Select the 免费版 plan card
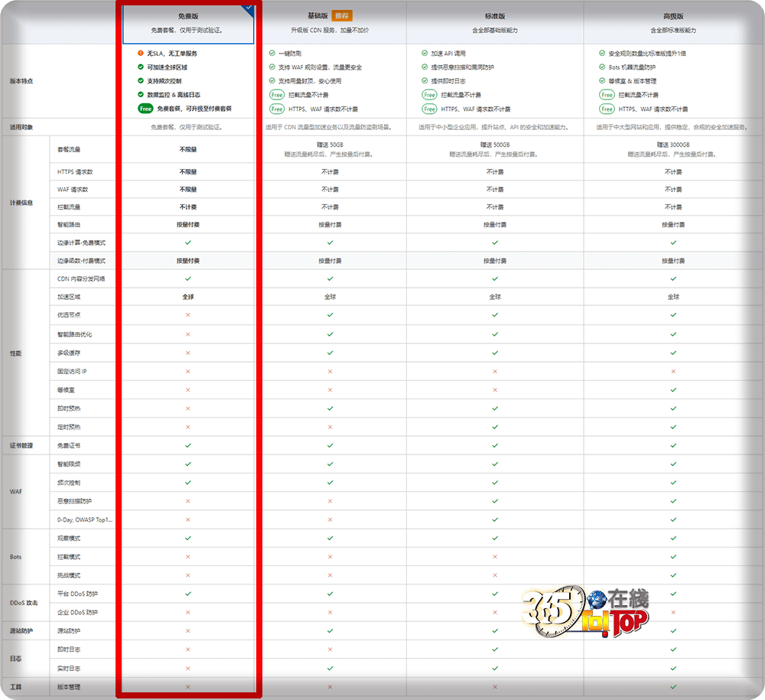 [188, 24]
